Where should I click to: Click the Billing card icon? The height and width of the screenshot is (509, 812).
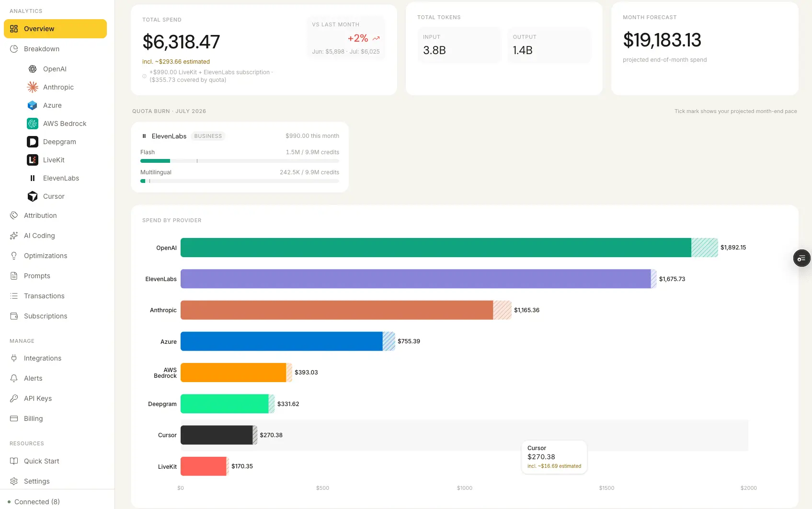click(14, 419)
